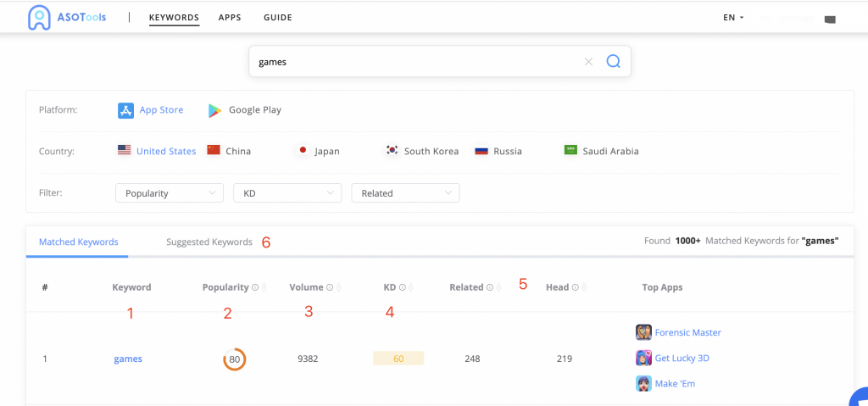
Task: Click the popularity score 80 circle gauge
Action: click(x=235, y=359)
